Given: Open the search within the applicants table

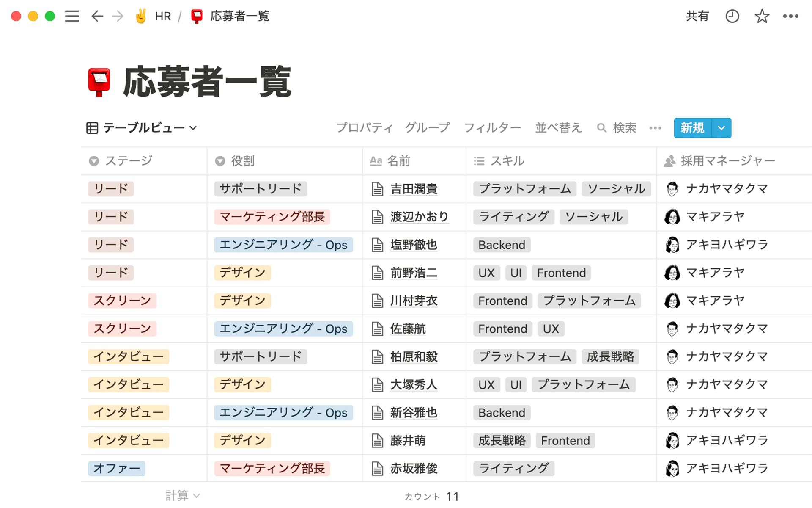Looking at the screenshot, I should [x=617, y=128].
